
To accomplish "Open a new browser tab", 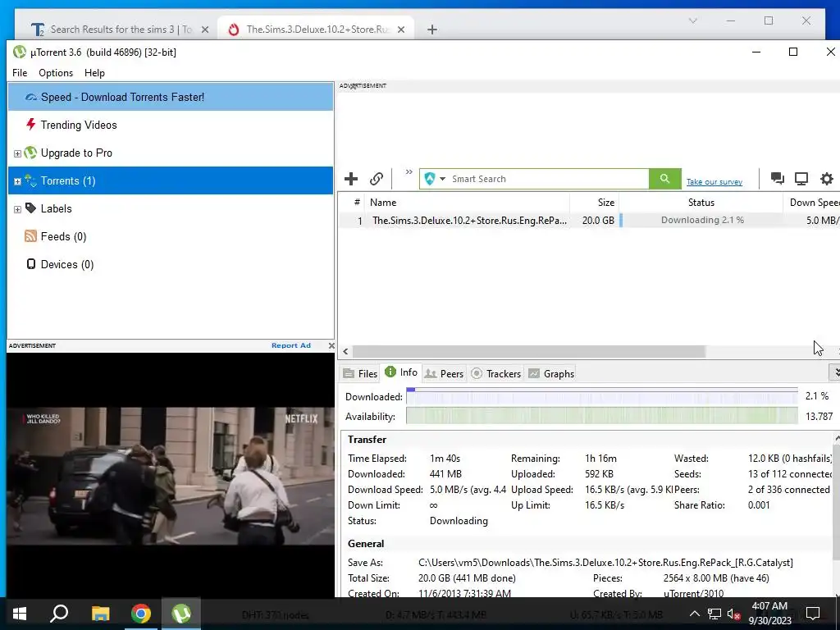I will coord(432,30).
